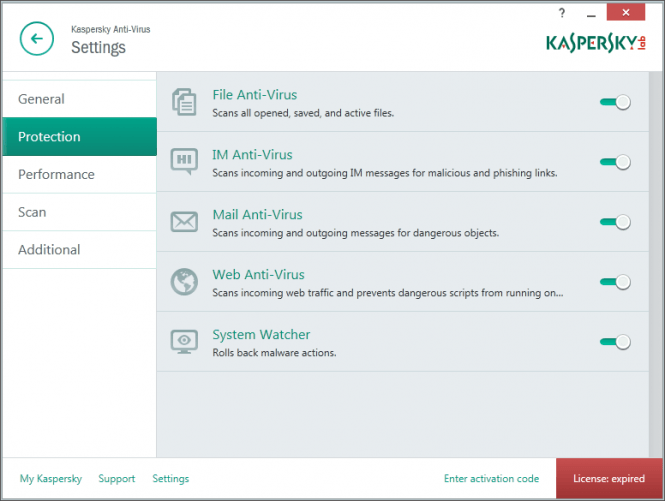Image resolution: width=665 pixels, height=501 pixels.
Task: Switch to the Scan tab
Action: [x=79, y=212]
